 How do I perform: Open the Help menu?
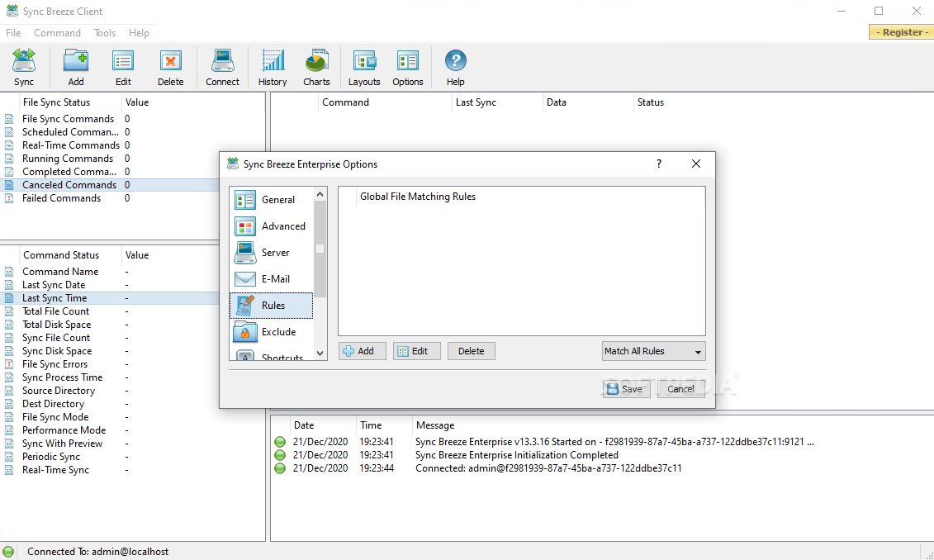click(139, 33)
